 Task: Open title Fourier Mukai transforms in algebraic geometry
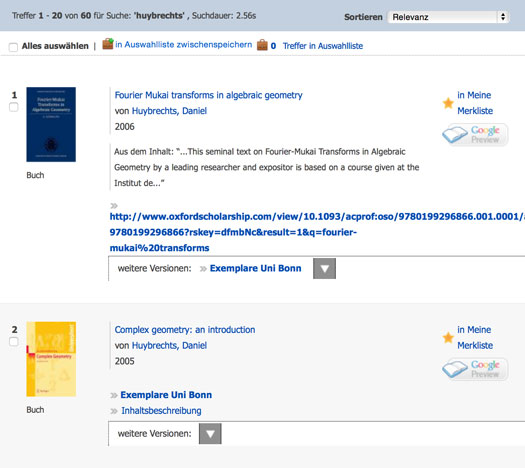[x=208, y=95]
